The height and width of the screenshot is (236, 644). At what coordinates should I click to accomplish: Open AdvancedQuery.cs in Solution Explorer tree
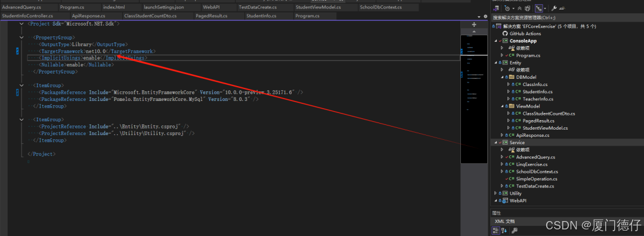(535, 157)
